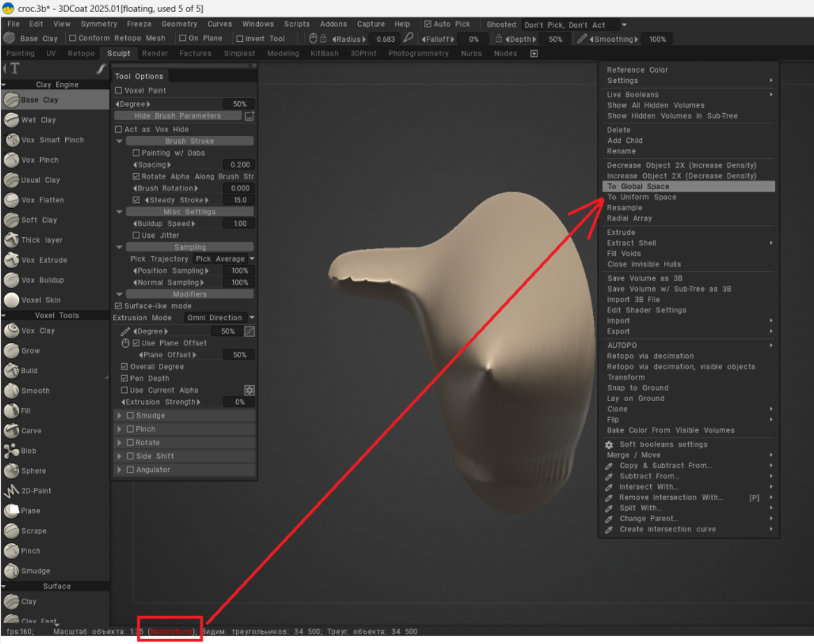The height and width of the screenshot is (644, 814).
Task: Choose the Scrape tool
Action: (34, 531)
